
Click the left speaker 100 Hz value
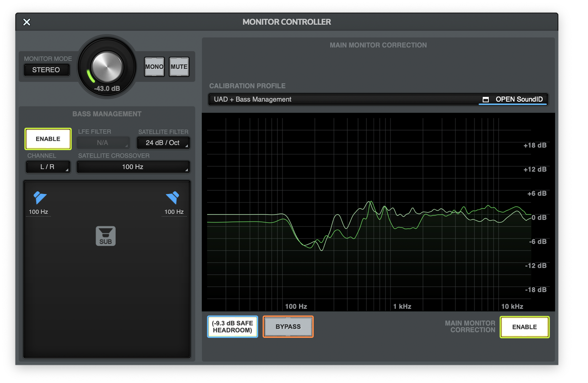pos(38,212)
